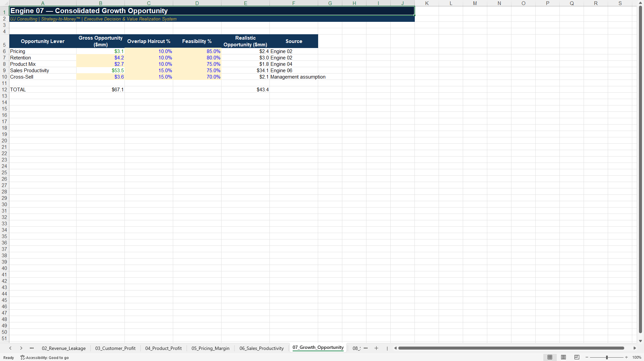644x361 pixels.
Task: Switch to Page Break Preview icon
Action: click(x=577, y=357)
